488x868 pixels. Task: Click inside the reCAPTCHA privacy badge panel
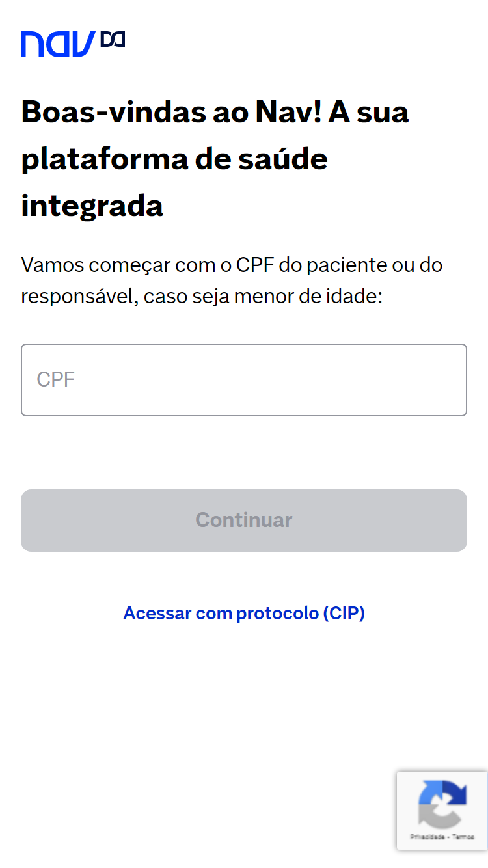tap(442, 810)
